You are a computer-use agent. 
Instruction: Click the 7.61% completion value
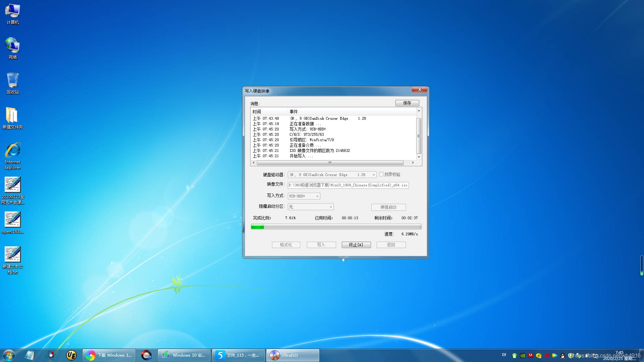[x=290, y=218]
